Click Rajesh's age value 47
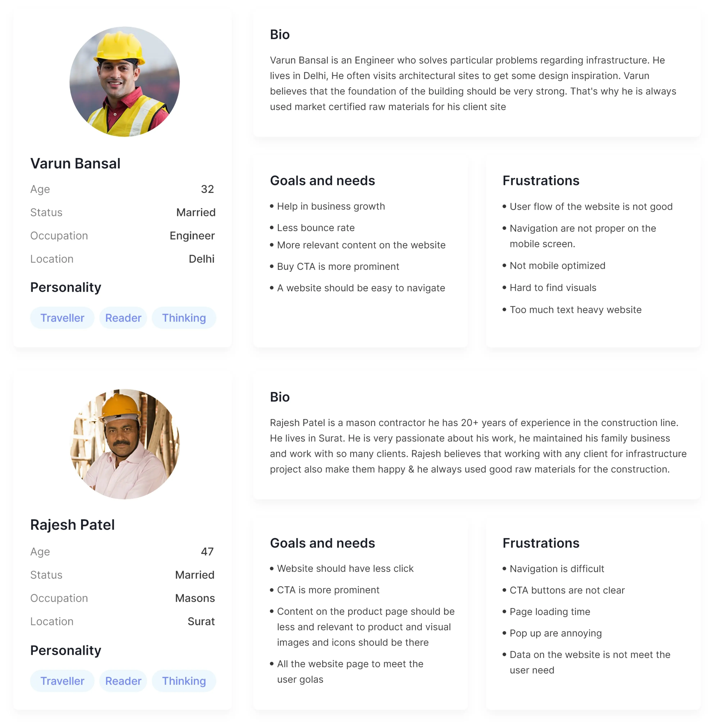Screen dimensions: 714x728 pyautogui.click(x=207, y=551)
